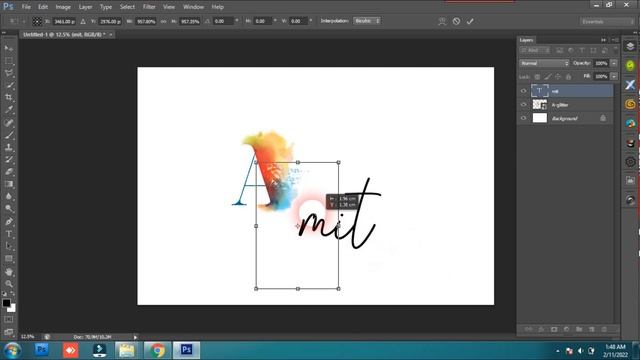
Task: Toggle lock transparent pixels
Action: 537,77
